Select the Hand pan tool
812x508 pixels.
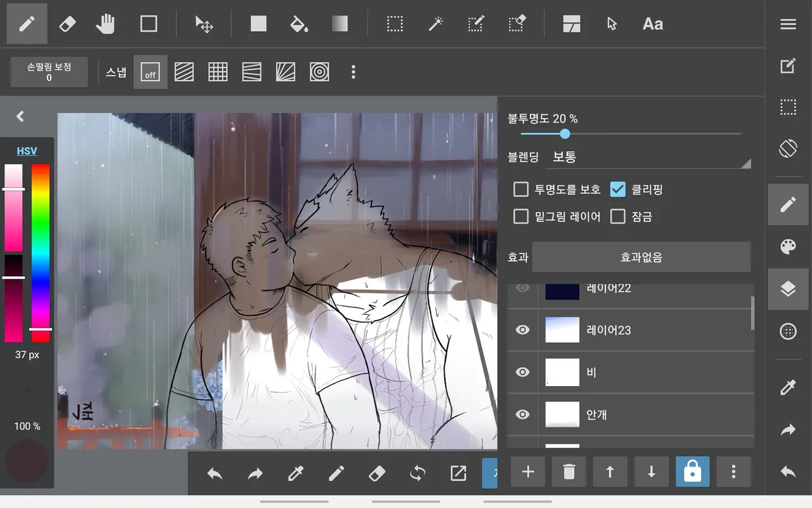(x=105, y=24)
